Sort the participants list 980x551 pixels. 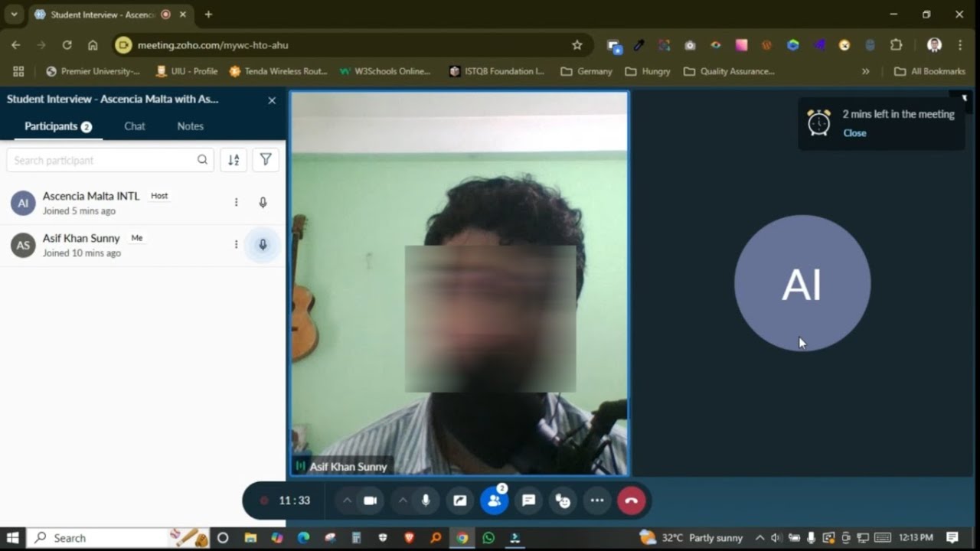point(234,160)
